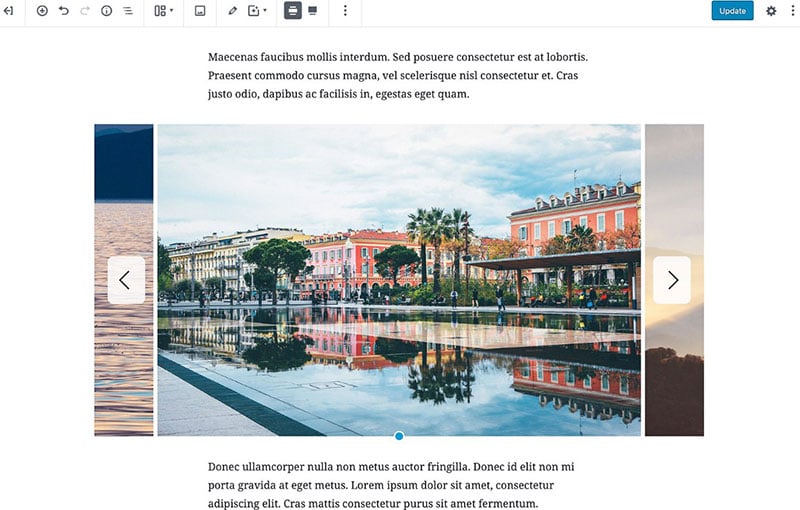The width and height of the screenshot is (800, 510).
Task: Open the block type switcher dropdown
Action: 164,11
